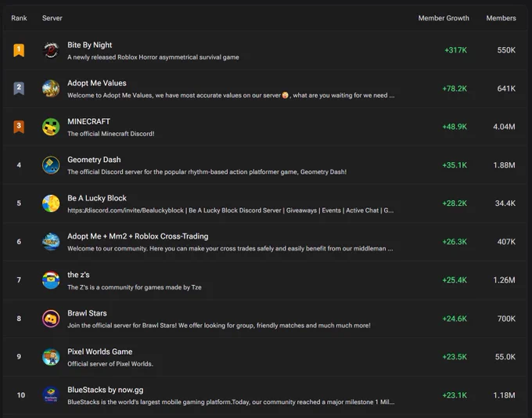This screenshot has height=418, width=532.
Task: Click 'Official server of Pixel Worlds.' text
Action: tap(110, 364)
